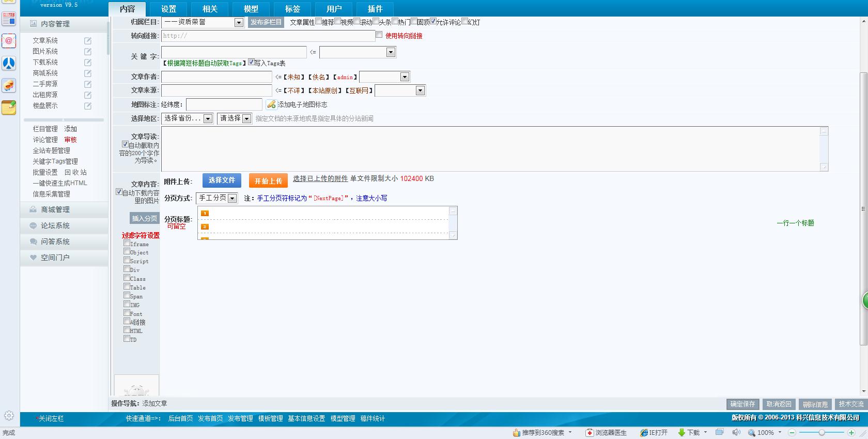Screen dimensions: 868x439
Task: Expand the 商城管理 sidebar section
Action: tap(65, 209)
